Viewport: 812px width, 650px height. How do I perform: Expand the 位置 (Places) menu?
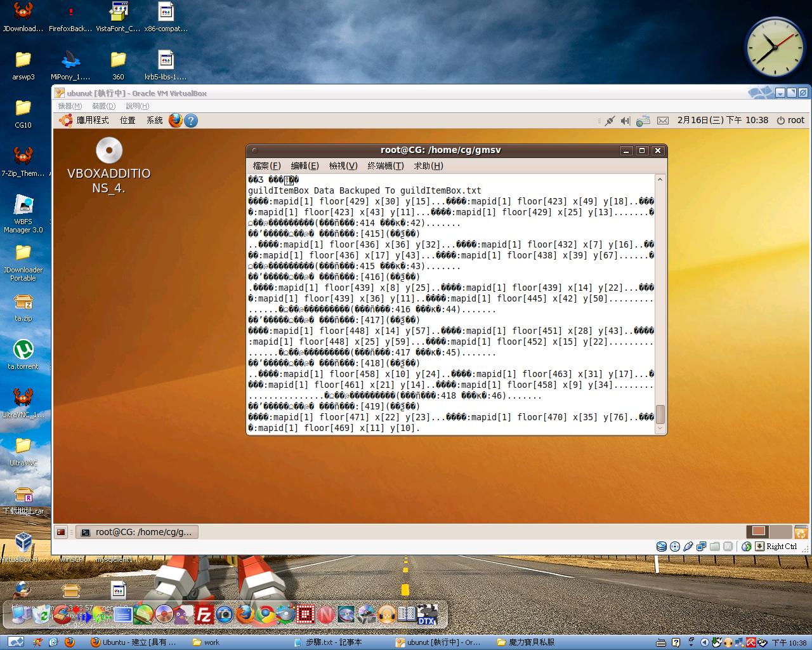(x=128, y=120)
